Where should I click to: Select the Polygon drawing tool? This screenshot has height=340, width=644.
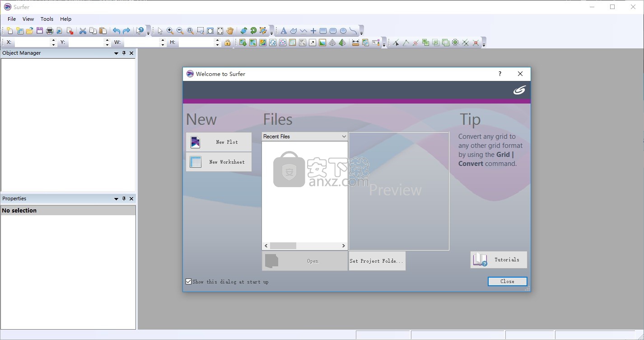(294, 31)
